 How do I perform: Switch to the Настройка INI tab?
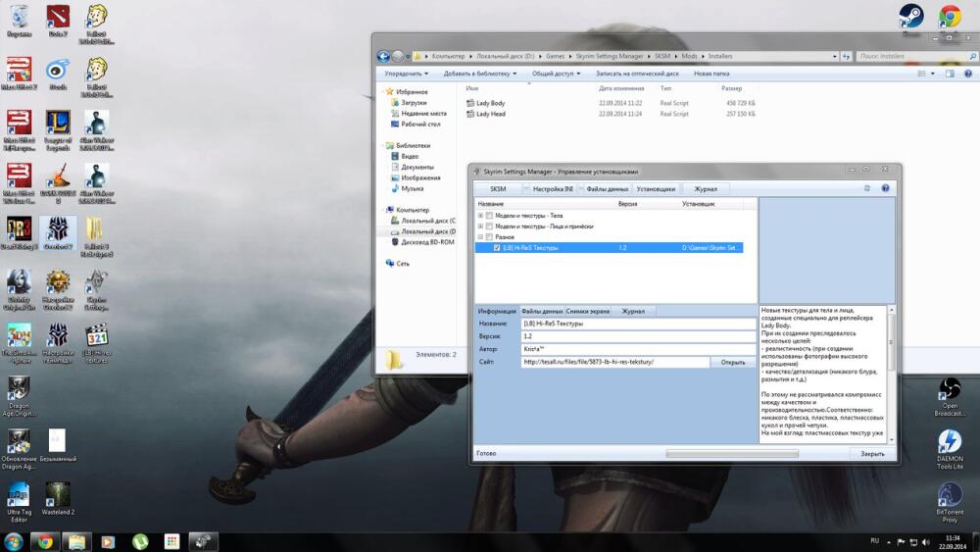coord(552,189)
